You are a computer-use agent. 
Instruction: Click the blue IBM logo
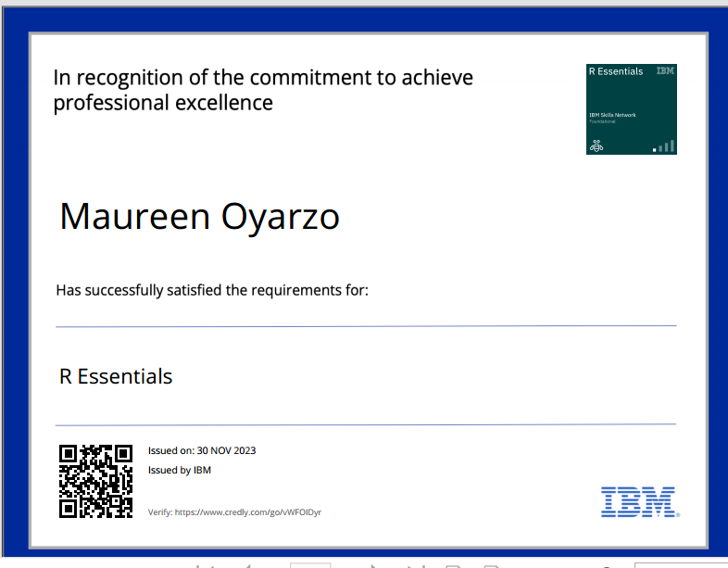click(x=640, y=502)
